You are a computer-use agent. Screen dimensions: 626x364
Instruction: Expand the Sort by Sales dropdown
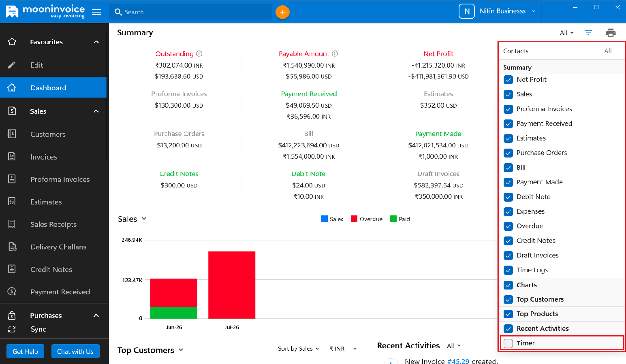click(x=298, y=349)
